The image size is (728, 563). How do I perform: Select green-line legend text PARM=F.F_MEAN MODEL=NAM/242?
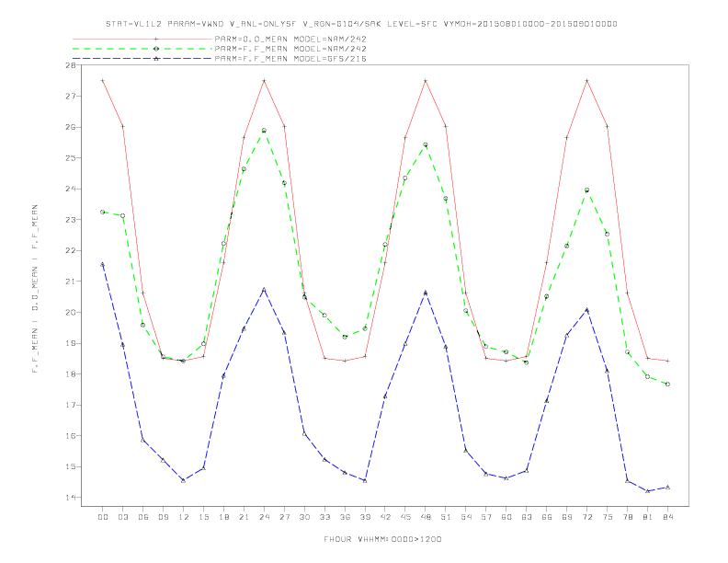(290, 49)
